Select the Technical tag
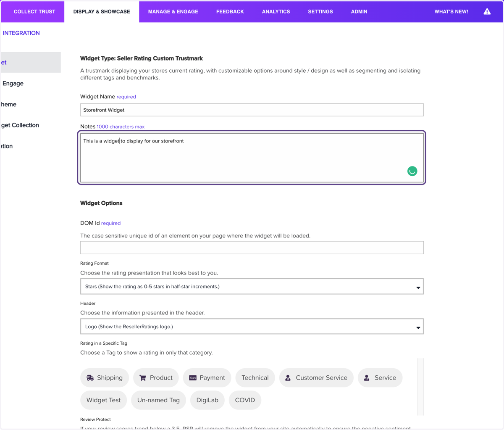Screen dimensions: 504x430 (255, 377)
